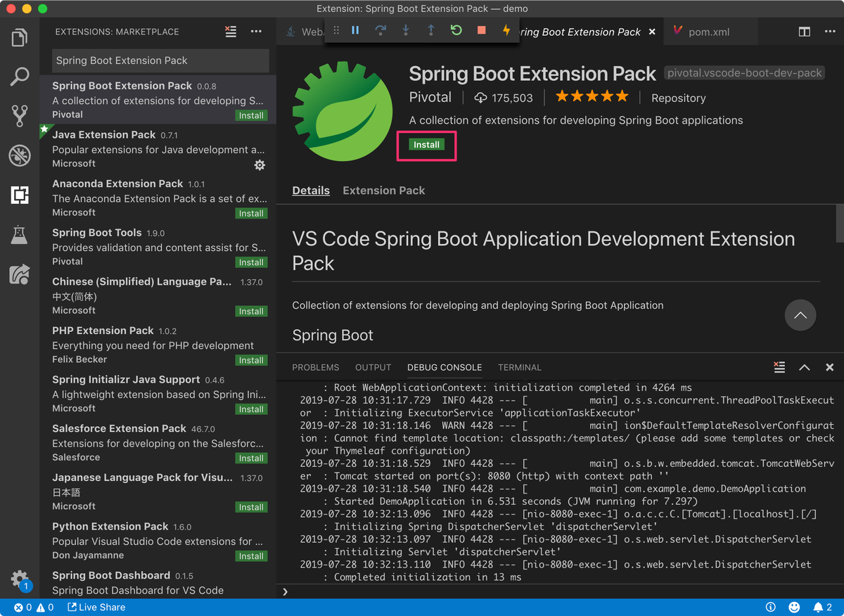Install Japanese Language Pack
The height and width of the screenshot is (616, 844).
click(x=251, y=507)
